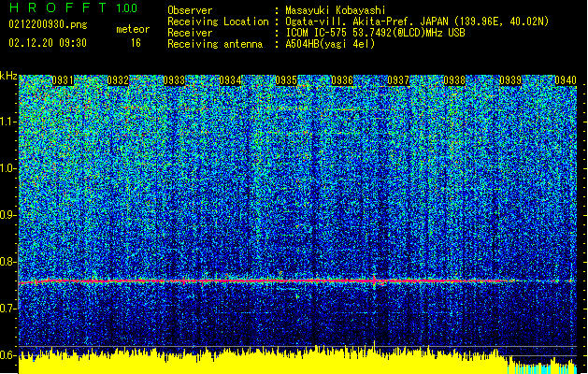Select the ICOM IC-575 53.7492 MHz USB text
The width and height of the screenshot is (588, 374).
(x=376, y=33)
